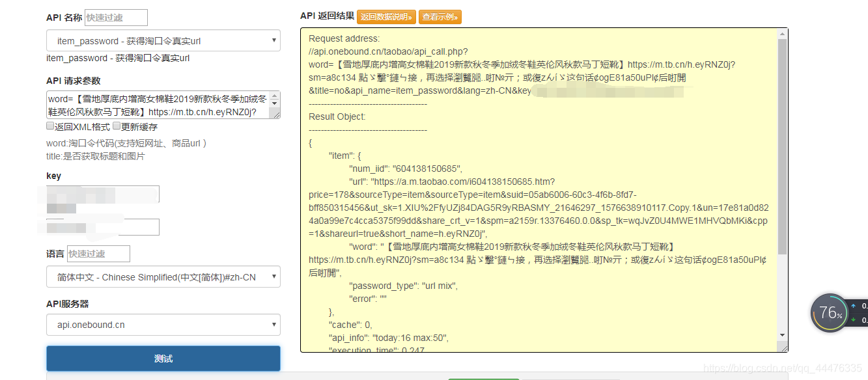Viewport: 868px width, 380px height.
Task: Click "Request address:" text in results
Action: pyautogui.click(x=344, y=38)
